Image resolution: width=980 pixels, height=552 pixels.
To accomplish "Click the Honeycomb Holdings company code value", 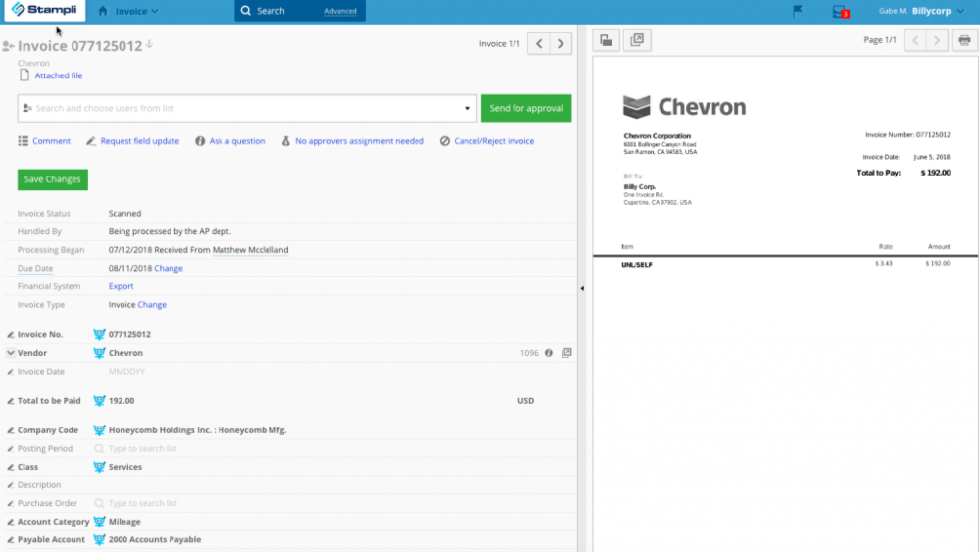I will [x=198, y=430].
